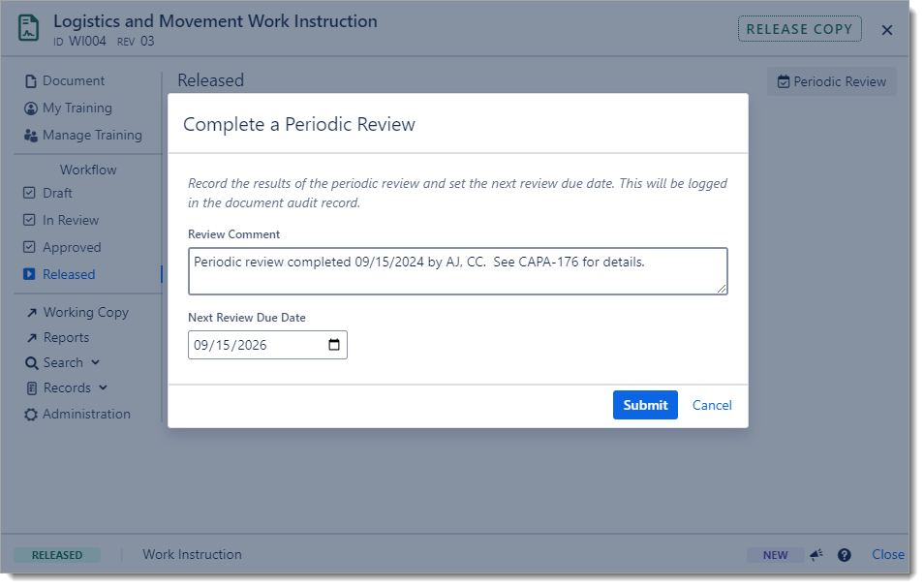The image size is (924, 588).
Task: Click the calendar icon in the date field
Action: [x=334, y=345]
